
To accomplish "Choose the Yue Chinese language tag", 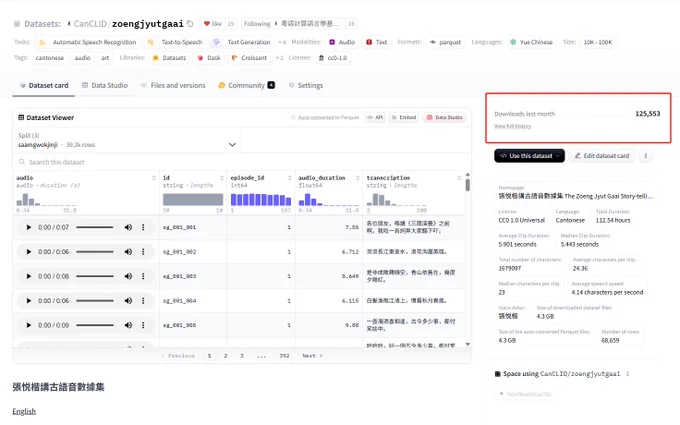I will tap(531, 42).
